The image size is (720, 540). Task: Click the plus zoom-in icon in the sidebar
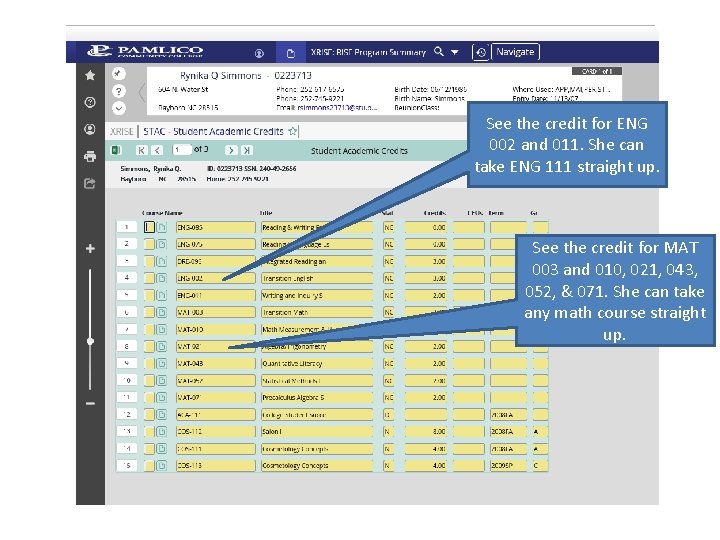point(90,248)
